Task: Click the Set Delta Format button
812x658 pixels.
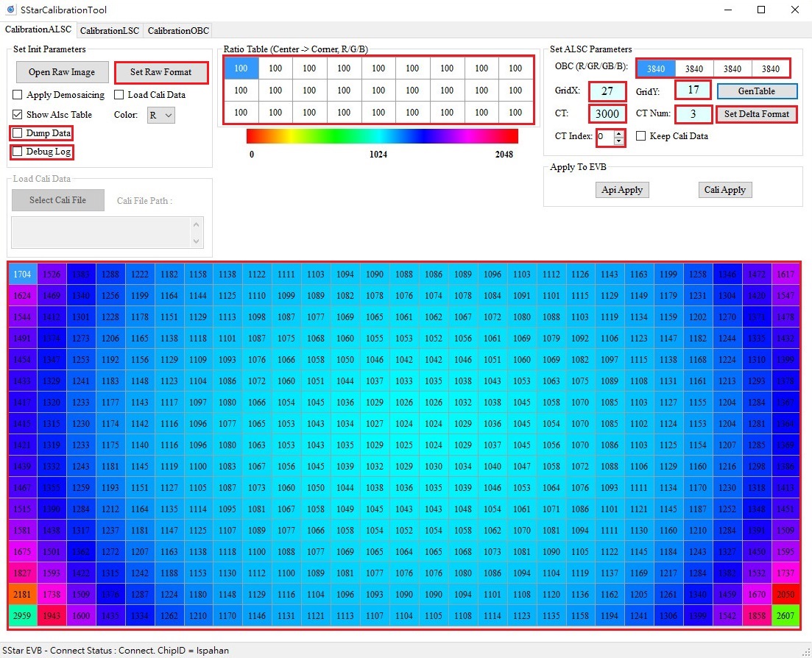Action: [x=756, y=114]
